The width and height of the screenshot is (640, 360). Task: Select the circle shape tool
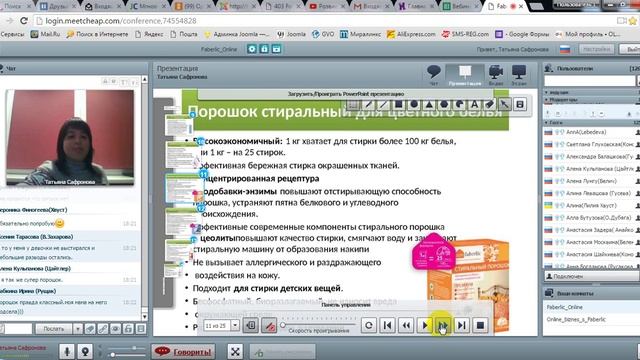[x=414, y=104]
